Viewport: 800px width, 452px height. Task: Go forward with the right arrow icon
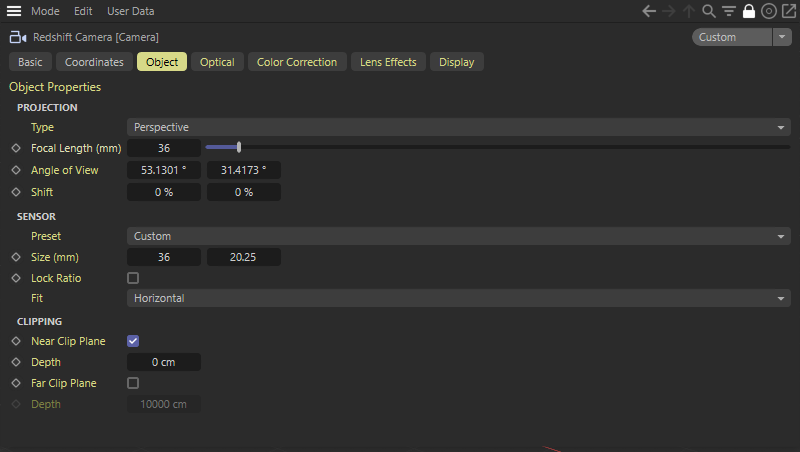[x=669, y=11]
